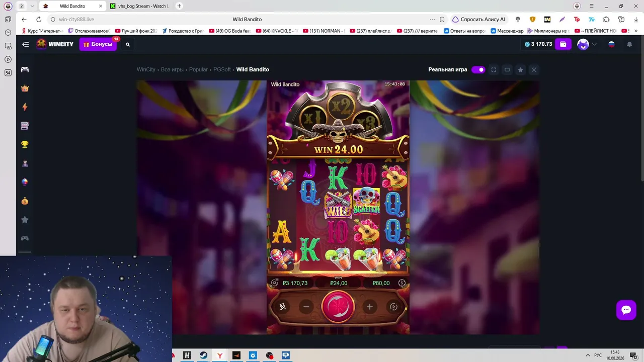Add Wild Bandito to favorites

point(521,70)
